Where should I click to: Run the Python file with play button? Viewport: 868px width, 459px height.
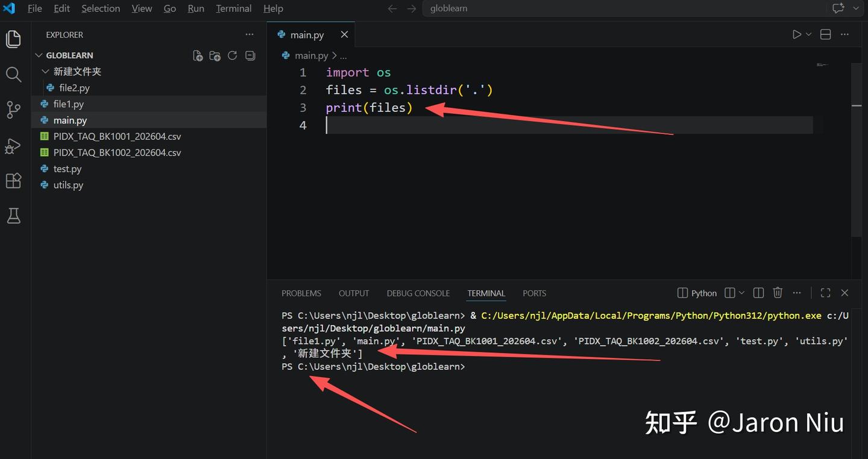click(x=797, y=34)
